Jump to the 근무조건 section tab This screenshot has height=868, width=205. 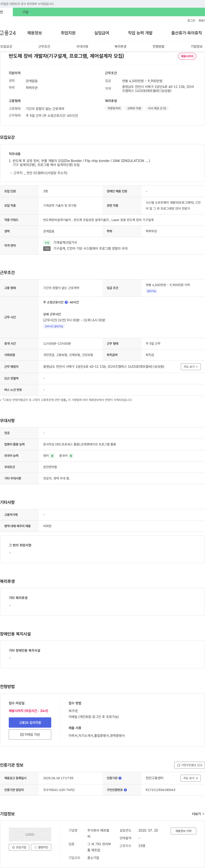tap(44, 46)
